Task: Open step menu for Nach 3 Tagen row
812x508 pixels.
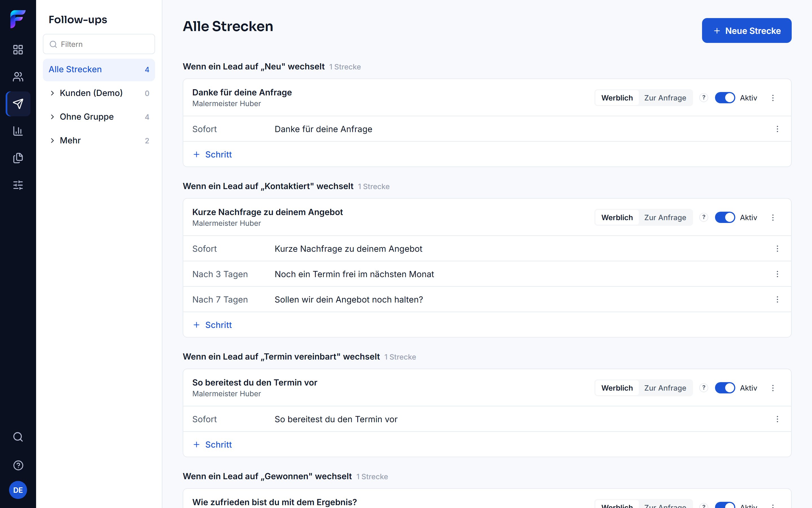Action: click(777, 274)
